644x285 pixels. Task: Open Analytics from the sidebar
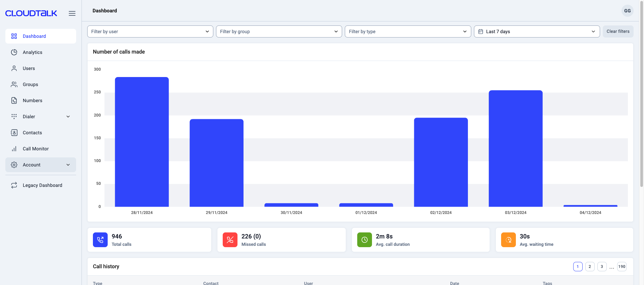click(41, 52)
